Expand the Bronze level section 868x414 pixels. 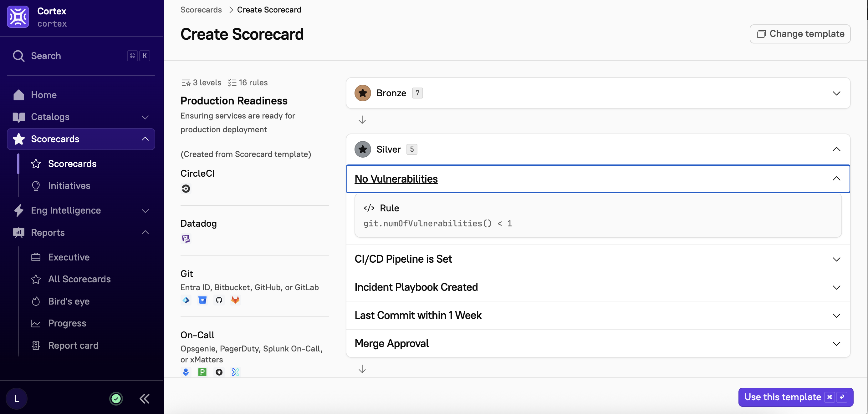[836, 93]
